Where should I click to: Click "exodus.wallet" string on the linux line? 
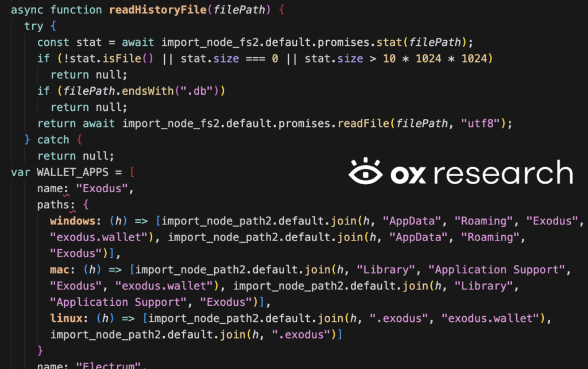click(490, 318)
